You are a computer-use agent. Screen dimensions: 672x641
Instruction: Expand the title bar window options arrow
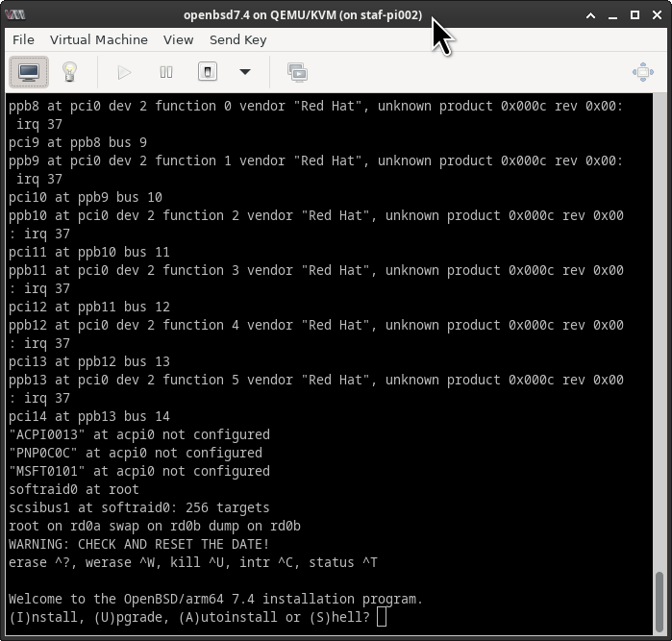click(590, 14)
